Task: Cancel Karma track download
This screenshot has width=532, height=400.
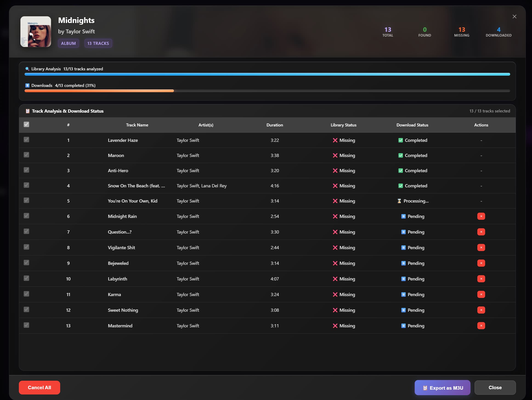Action: (x=481, y=294)
